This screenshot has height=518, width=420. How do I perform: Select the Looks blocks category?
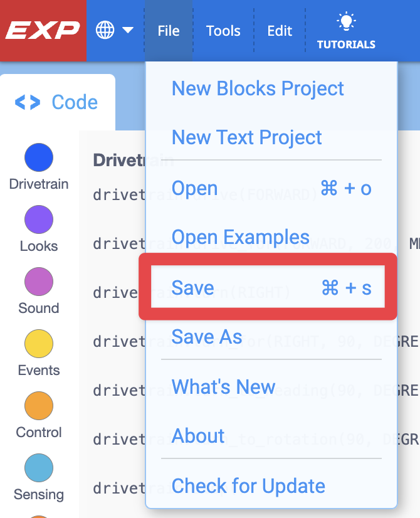click(x=38, y=220)
